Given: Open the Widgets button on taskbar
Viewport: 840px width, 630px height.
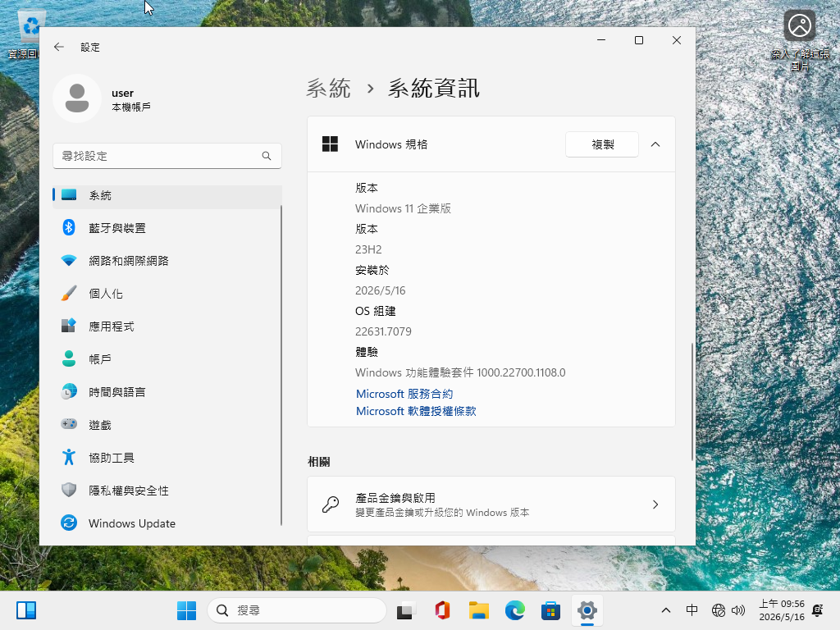Looking at the screenshot, I should pyautogui.click(x=26, y=610).
